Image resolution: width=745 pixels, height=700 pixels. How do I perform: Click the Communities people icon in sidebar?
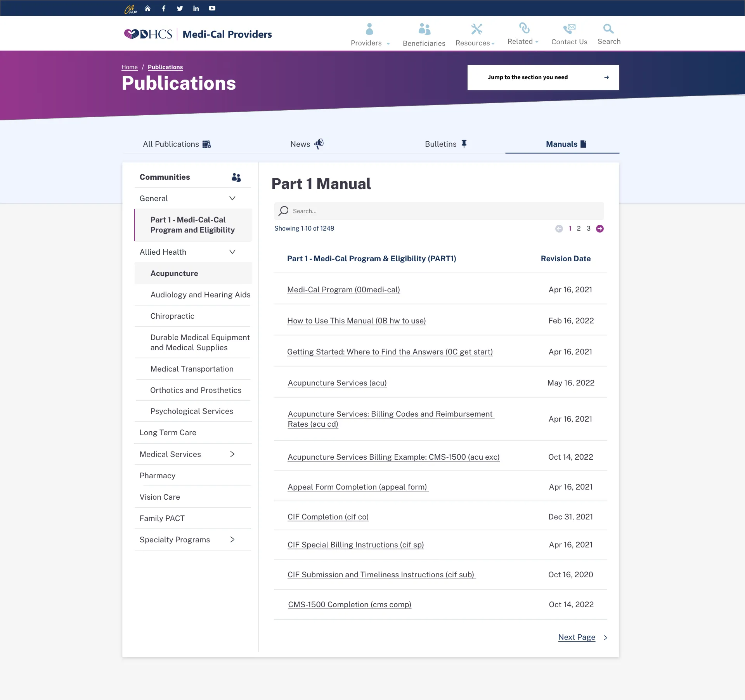[236, 177]
